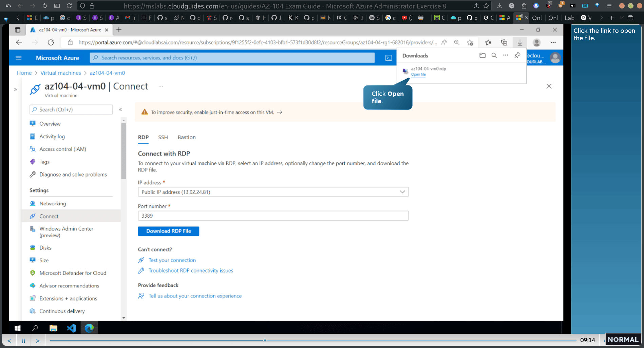Click the Azure account avatar

(555, 58)
